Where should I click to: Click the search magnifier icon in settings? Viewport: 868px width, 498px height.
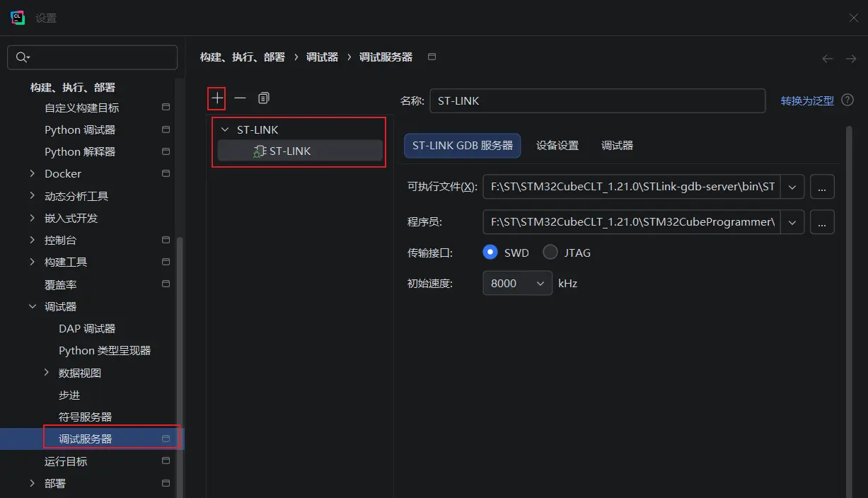[x=23, y=57]
